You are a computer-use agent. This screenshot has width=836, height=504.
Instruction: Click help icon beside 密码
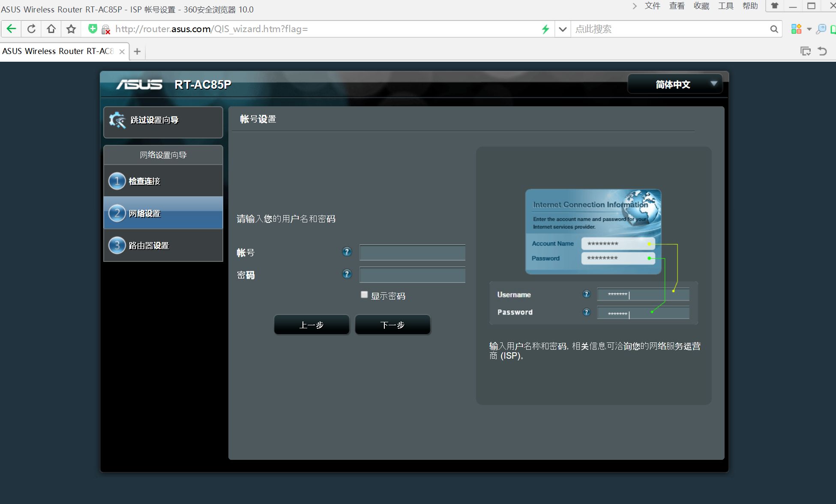(x=347, y=274)
